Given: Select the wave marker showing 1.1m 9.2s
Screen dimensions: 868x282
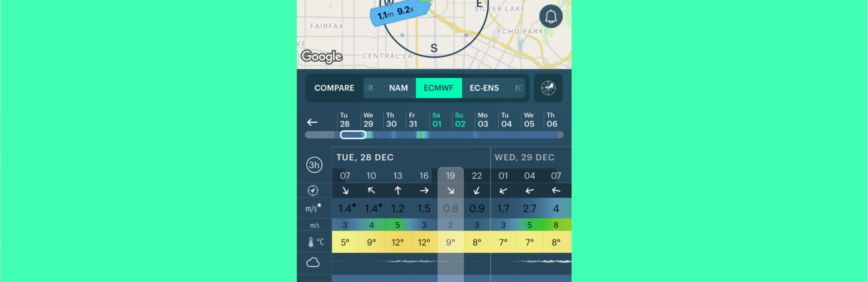Looking at the screenshot, I should coord(399,12).
